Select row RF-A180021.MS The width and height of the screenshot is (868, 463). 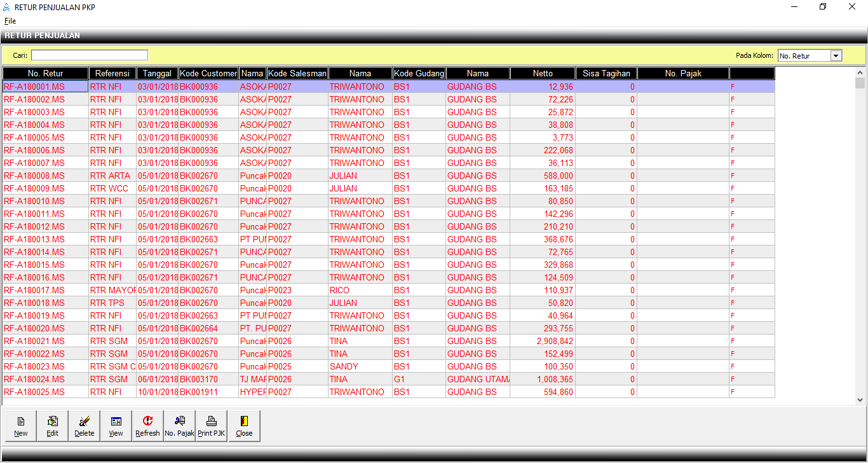(34, 341)
